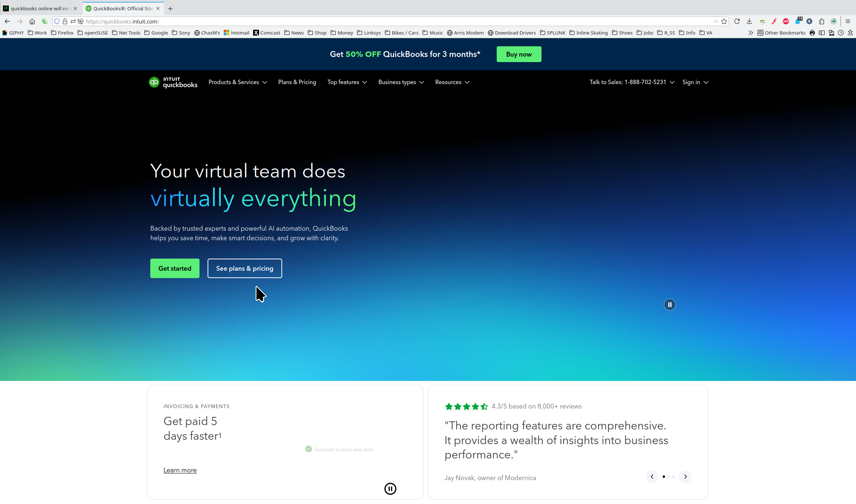The image size is (856, 504).
Task: Click the printer icon in bookmarks bar
Action: click(x=812, y=33)
